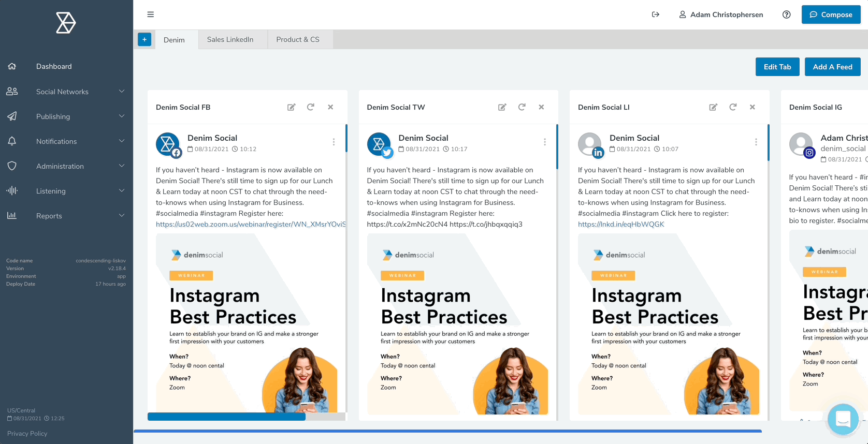The image size is (868, 444).
Task: Open Reports sidebar item
Action: [x=49, y=216]
